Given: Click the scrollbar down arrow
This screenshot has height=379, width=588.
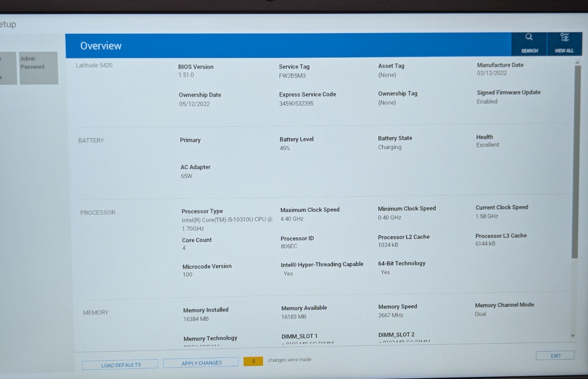Looking at the screenshot, I should [x=573, y=336].
